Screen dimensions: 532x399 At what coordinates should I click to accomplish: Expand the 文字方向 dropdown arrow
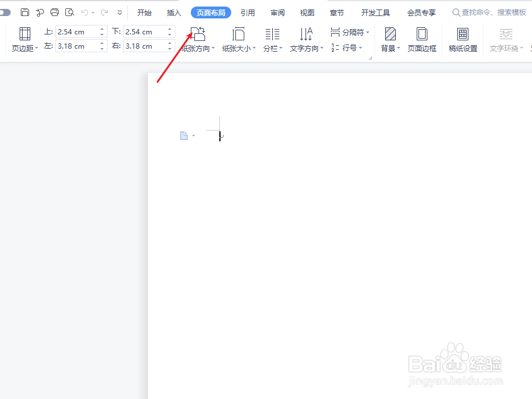click(x=322, y=48)
